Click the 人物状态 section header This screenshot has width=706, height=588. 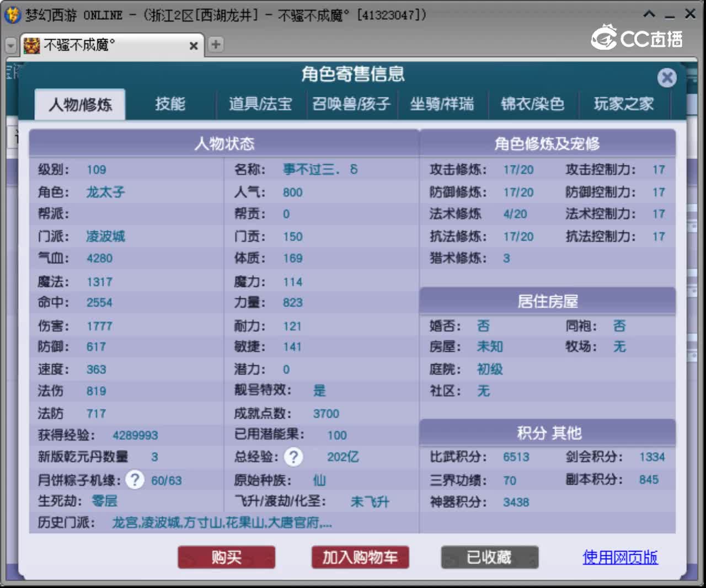pos(224,143)
